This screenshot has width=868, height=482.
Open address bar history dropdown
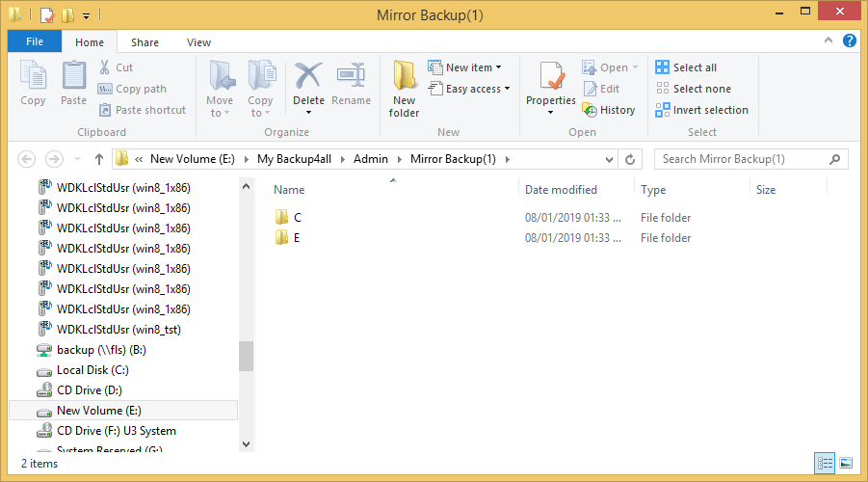click(609, 160)
